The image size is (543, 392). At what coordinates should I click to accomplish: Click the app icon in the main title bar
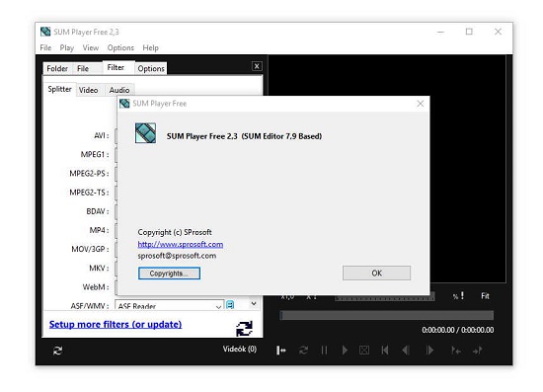[x=45, y=32]
